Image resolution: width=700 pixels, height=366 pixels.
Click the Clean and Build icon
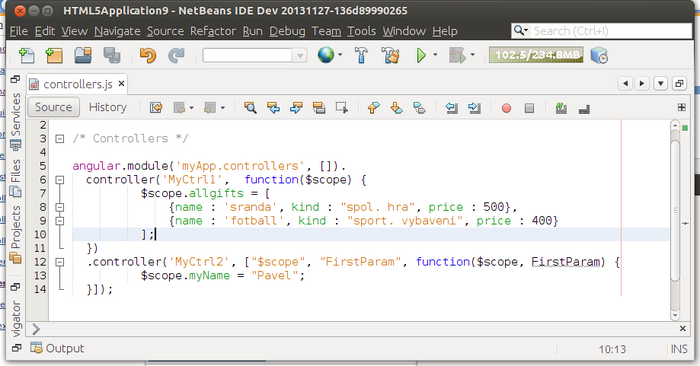tap(390, 55)
